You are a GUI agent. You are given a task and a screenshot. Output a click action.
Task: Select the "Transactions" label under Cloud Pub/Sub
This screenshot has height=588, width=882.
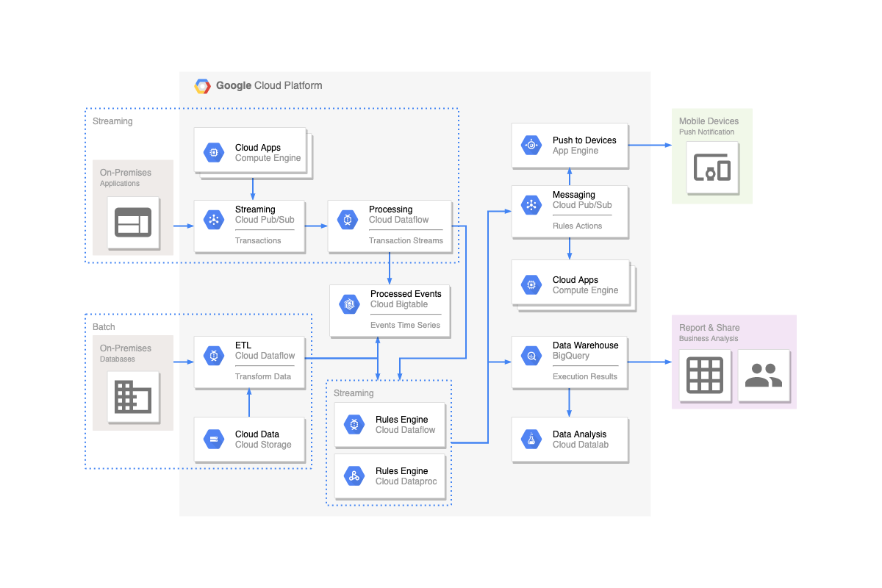click(258, 240)
